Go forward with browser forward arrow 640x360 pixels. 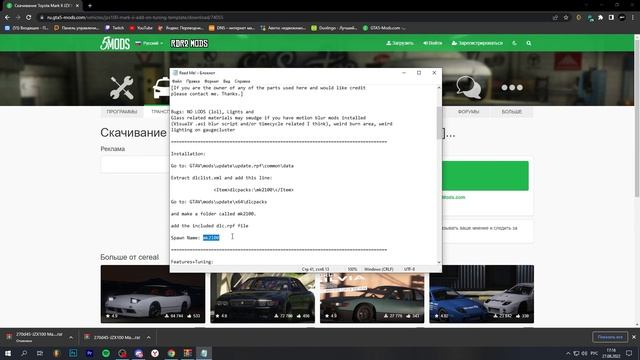(18, 18)
